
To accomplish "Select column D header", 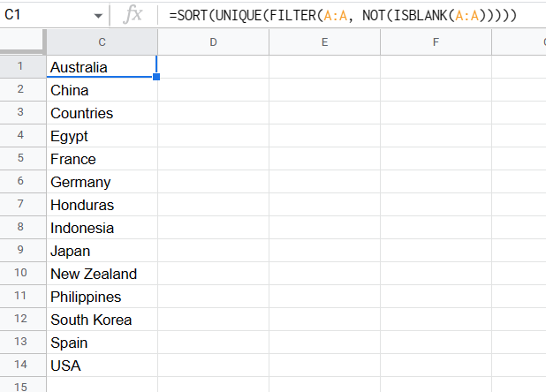I will click(x=214, y=42).
